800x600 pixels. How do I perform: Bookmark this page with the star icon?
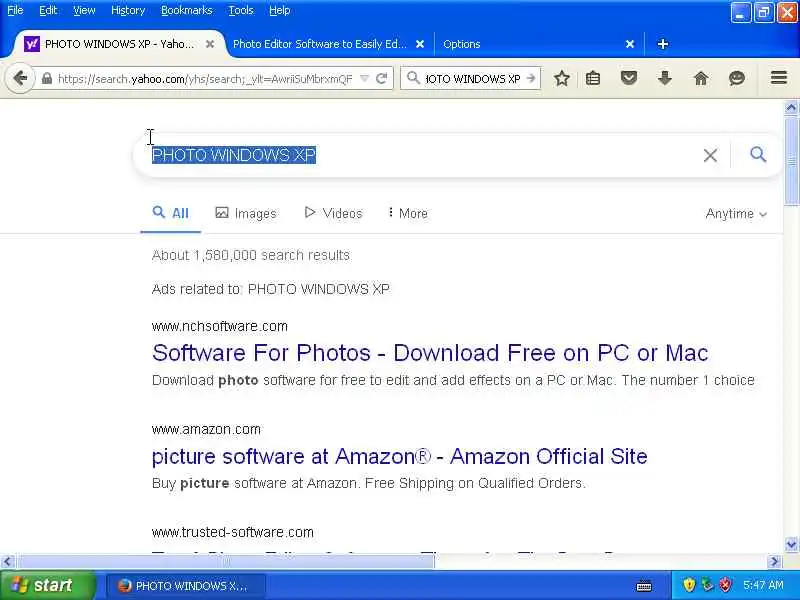pyautogui.click(x=562, y=79)
